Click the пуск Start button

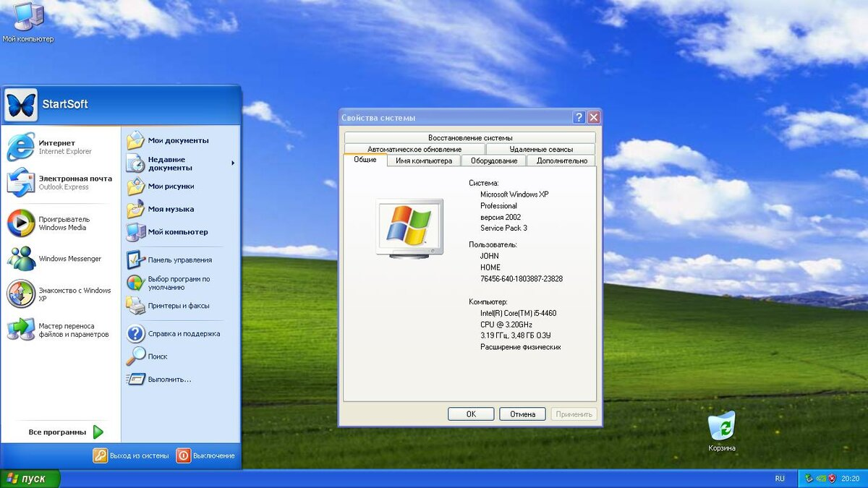click(30, 479)
